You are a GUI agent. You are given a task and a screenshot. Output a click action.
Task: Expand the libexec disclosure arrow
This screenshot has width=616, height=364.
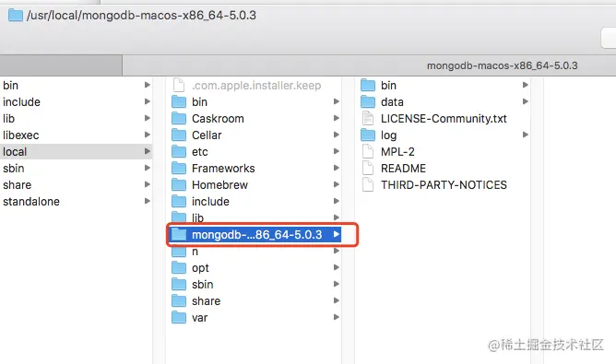coord(148,135)
